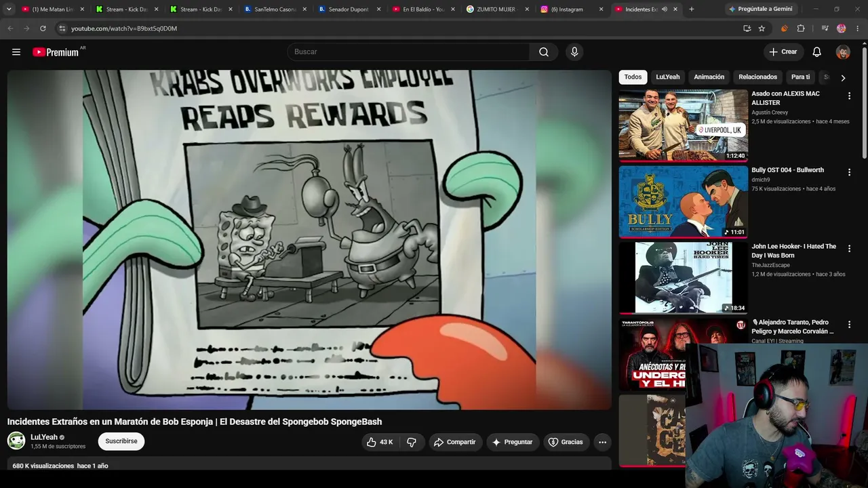868x488 pixels.
Task: Close the Instagram tab
Action: [601, 9]
